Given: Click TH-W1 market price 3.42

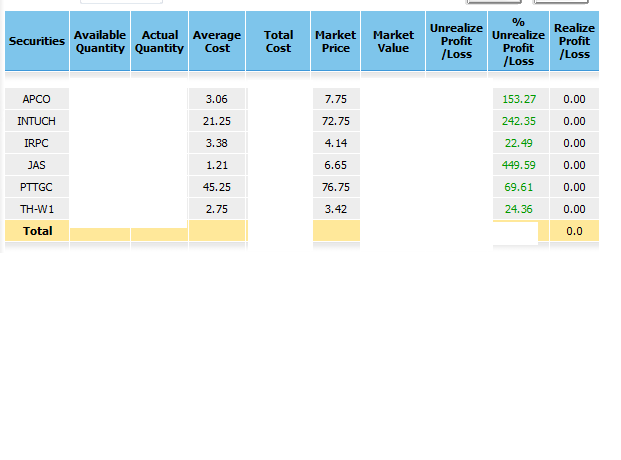Looking at the screenshot, I should 336,209.
